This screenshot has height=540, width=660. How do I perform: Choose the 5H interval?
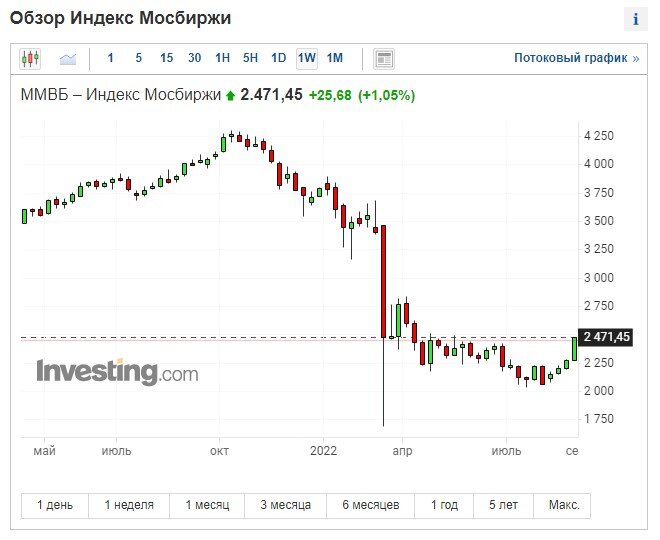(250, 58)
